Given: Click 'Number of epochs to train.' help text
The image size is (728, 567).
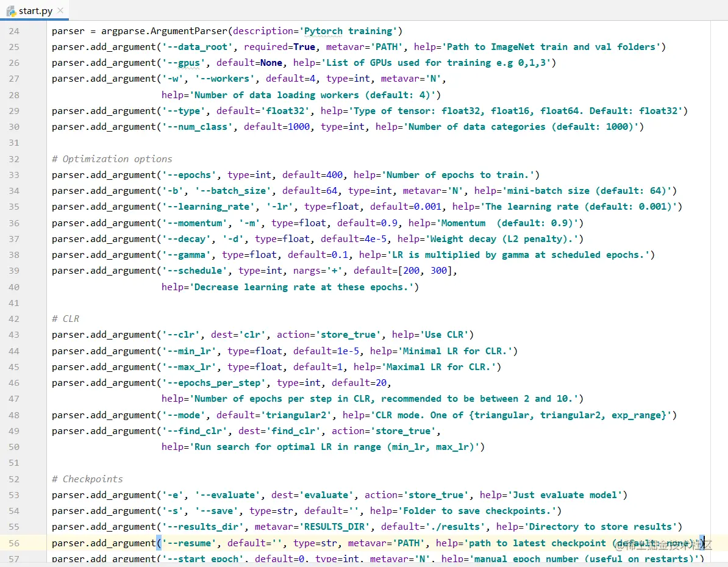Looking at the screenshot, I should pos(458,175).
